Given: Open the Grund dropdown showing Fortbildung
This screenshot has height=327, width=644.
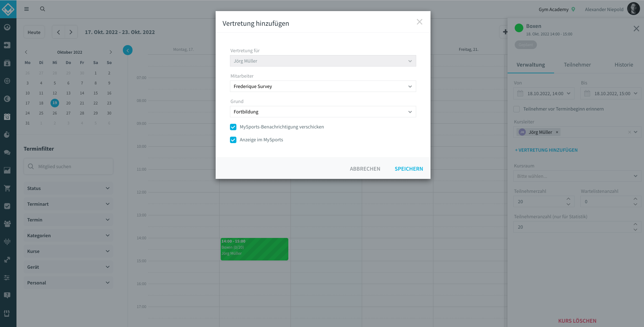Looking at the screenshot, I should pyautogui.click(x=323, y=112).
